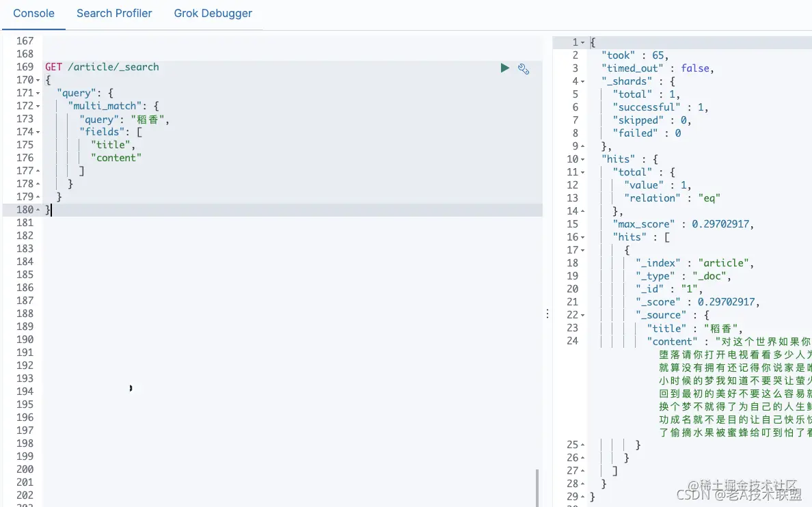Select the Console tab

pyautogui.click(x=33, y=14)
